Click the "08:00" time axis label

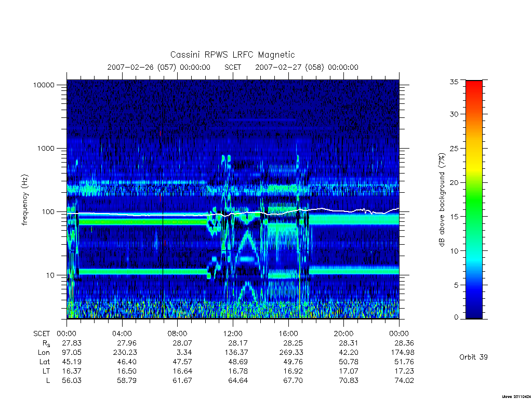point(178,334)
